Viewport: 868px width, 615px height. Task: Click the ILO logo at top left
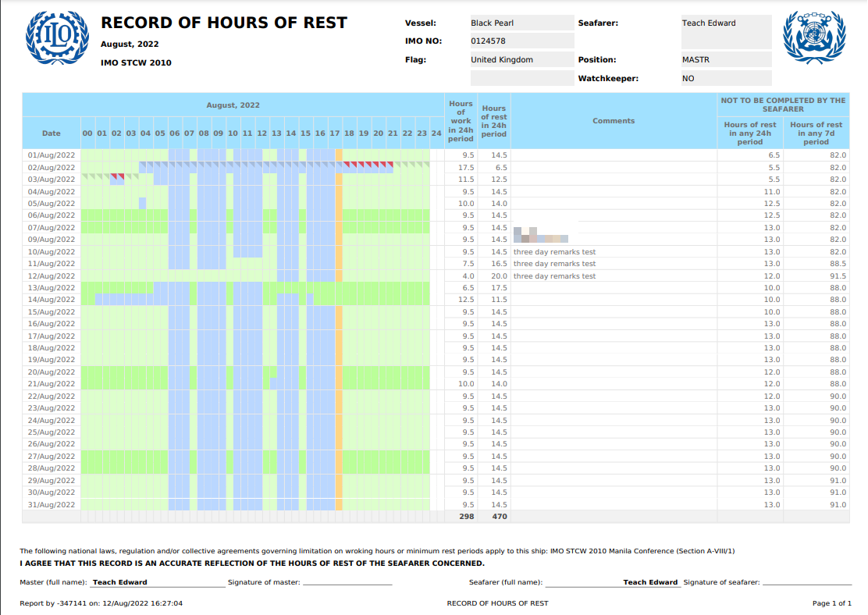[57, 38]
